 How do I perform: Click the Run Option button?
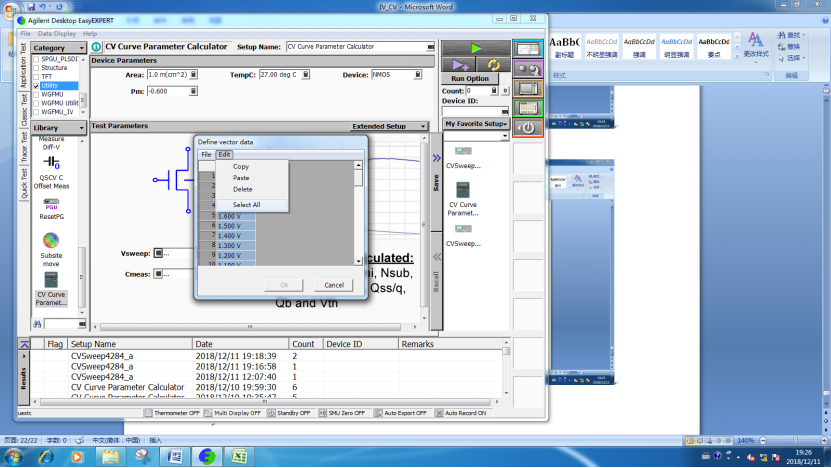tap(470, 78)
